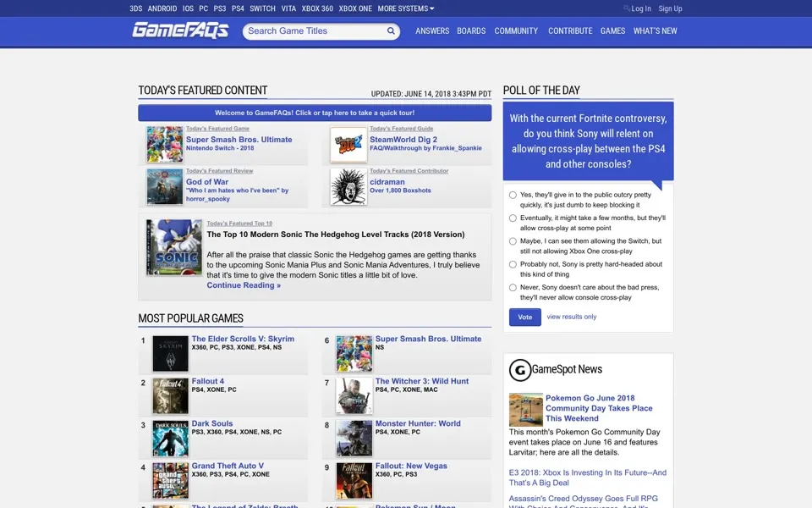Select poll option 'Eventually, it might take'

tap(513, 218)
